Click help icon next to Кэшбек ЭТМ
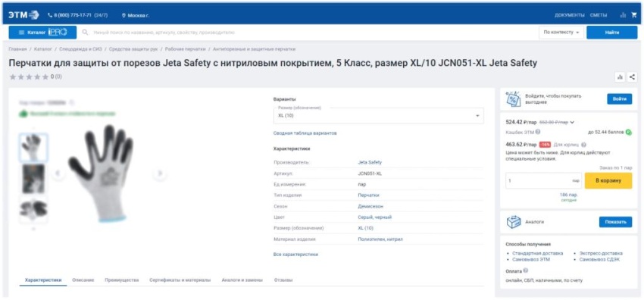This screenshot has width=644, height=300. pos(538,132)
